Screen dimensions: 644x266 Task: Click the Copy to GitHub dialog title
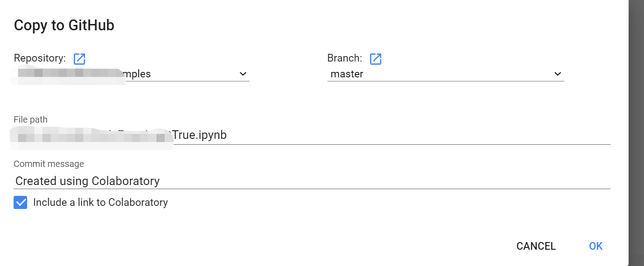pos(64,25)
